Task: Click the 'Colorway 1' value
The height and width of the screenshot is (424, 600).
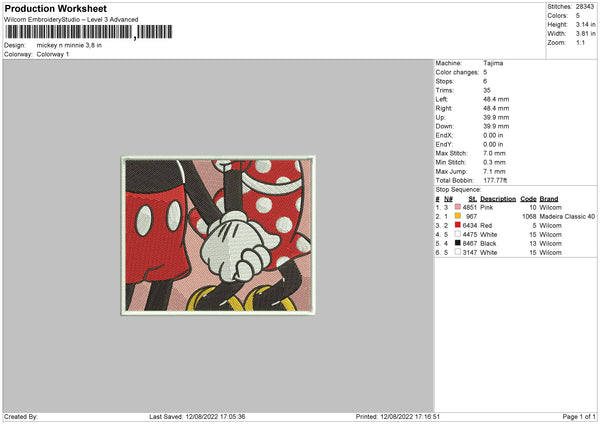Action: point(53,54)
